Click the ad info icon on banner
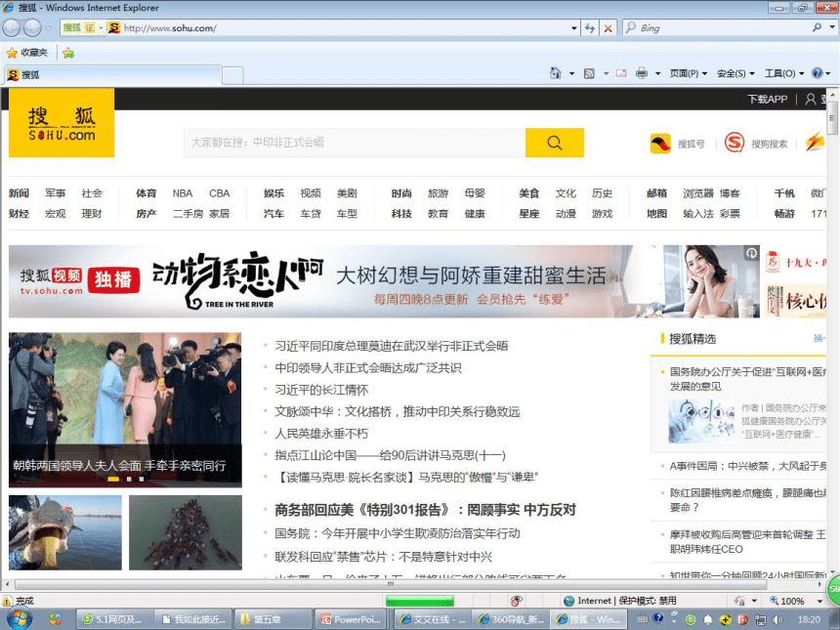Image resolution: width=840 pixels, height=630 pixels. point(752,253)
